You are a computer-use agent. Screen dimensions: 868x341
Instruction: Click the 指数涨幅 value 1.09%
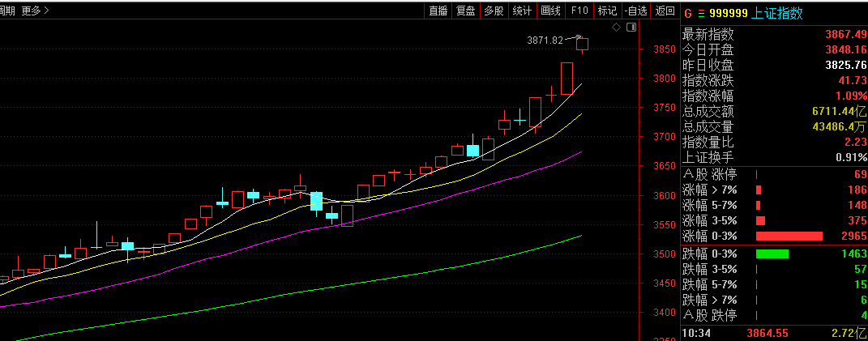[853, 96]
